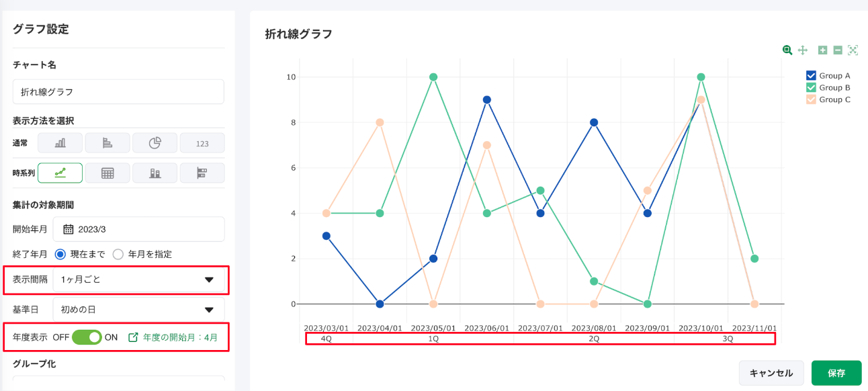Select the horizontal bar chart type

pos(107,143)
